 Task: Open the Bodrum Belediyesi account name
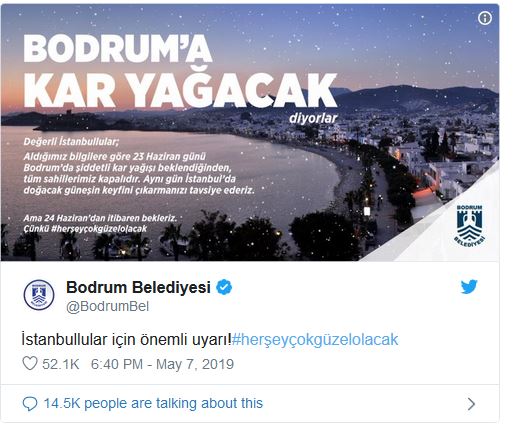(138, 287)
